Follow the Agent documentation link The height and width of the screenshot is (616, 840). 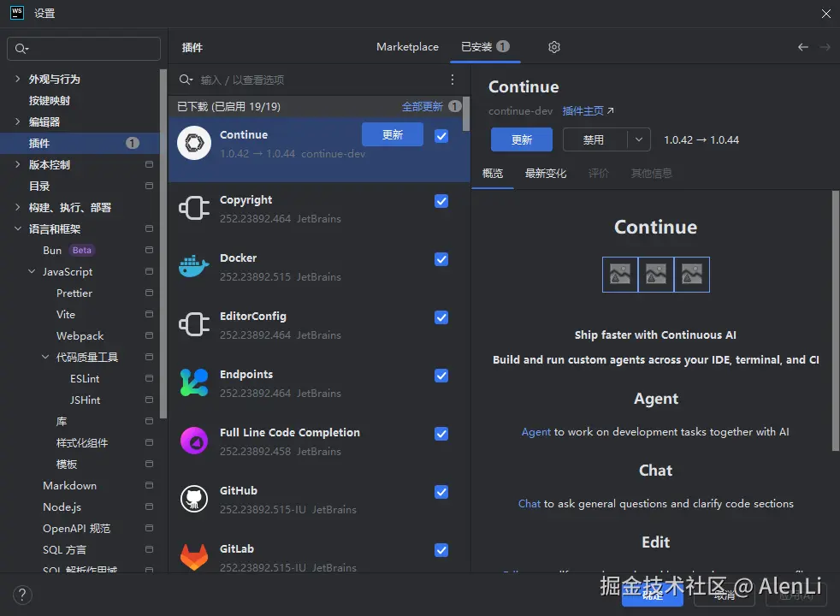(535, 432)
